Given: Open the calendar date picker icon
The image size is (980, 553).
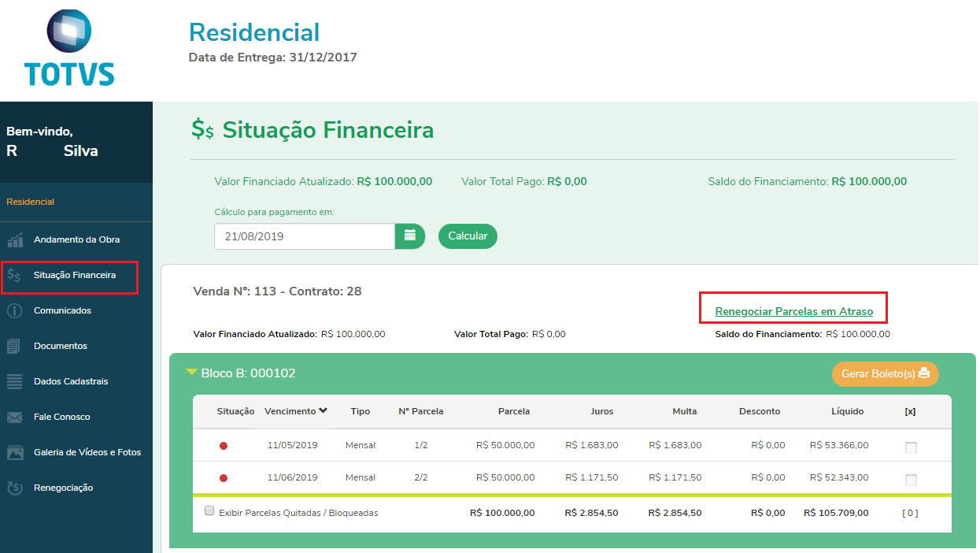Looking at the screenshot, I should point(410,236).
